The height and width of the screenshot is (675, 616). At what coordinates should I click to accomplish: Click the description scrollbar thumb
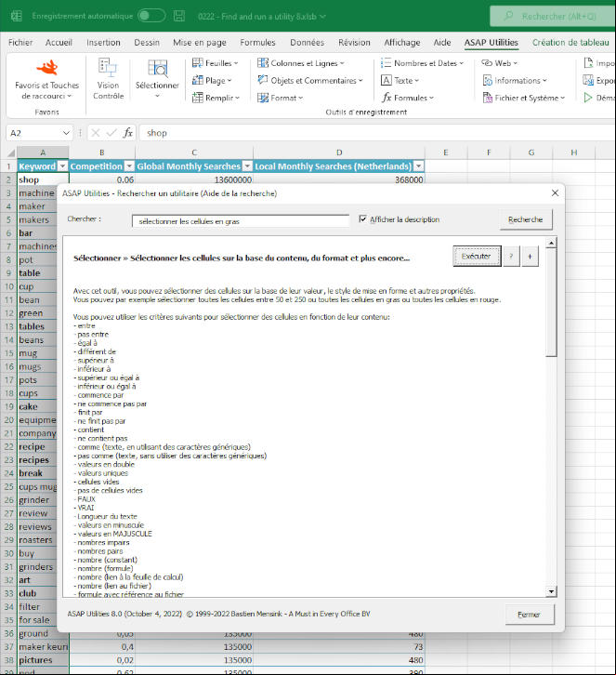coord(551,302)
